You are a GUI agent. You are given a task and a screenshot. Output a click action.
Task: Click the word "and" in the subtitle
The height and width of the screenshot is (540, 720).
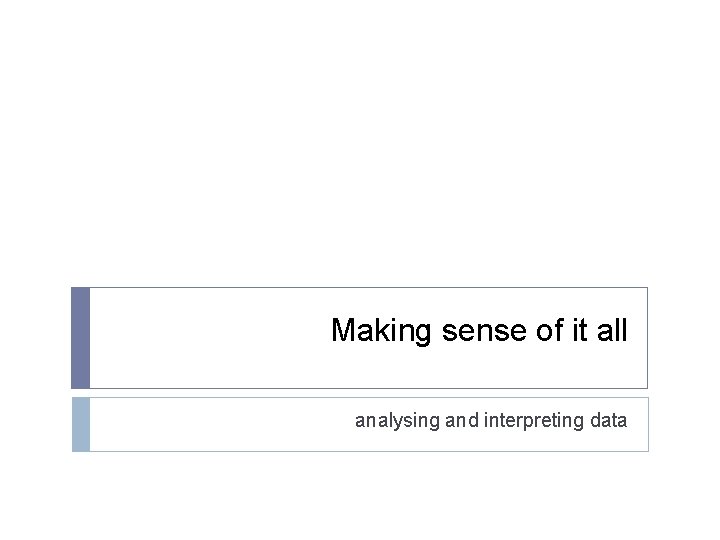461,421
